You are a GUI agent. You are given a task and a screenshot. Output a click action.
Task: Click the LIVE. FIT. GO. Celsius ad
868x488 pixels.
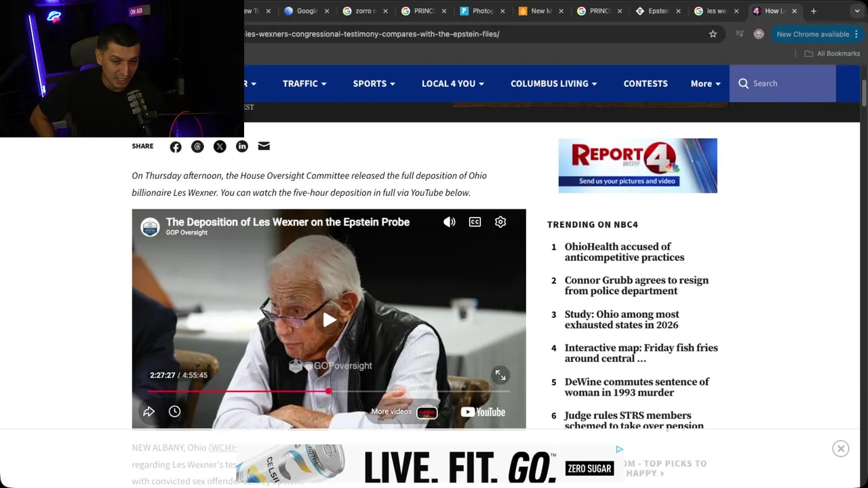pos(429,464)
